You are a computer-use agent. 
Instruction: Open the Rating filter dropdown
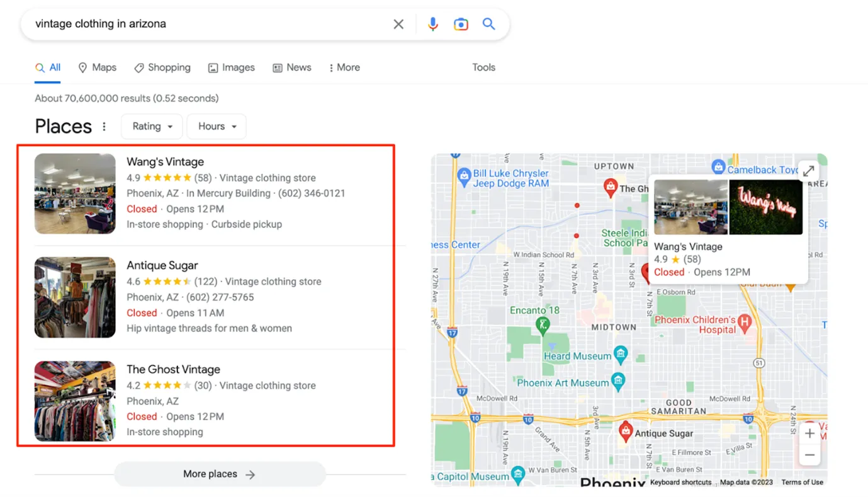click(151, 126)
